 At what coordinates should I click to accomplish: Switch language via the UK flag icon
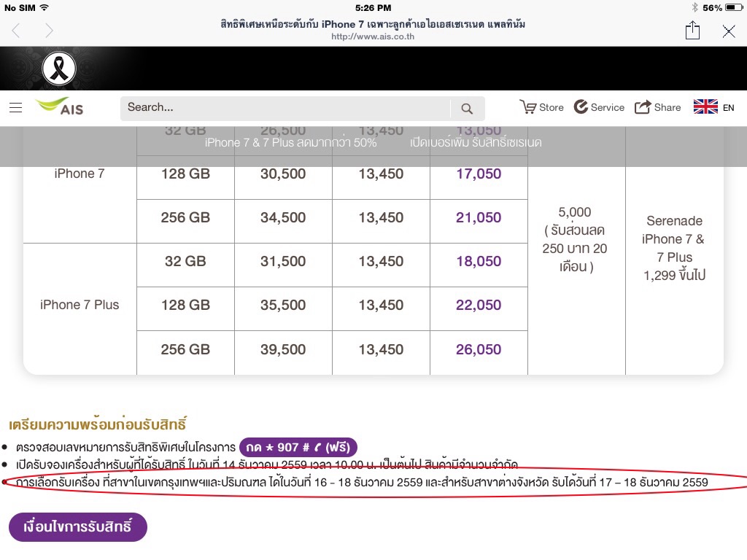tap(705, 106)
